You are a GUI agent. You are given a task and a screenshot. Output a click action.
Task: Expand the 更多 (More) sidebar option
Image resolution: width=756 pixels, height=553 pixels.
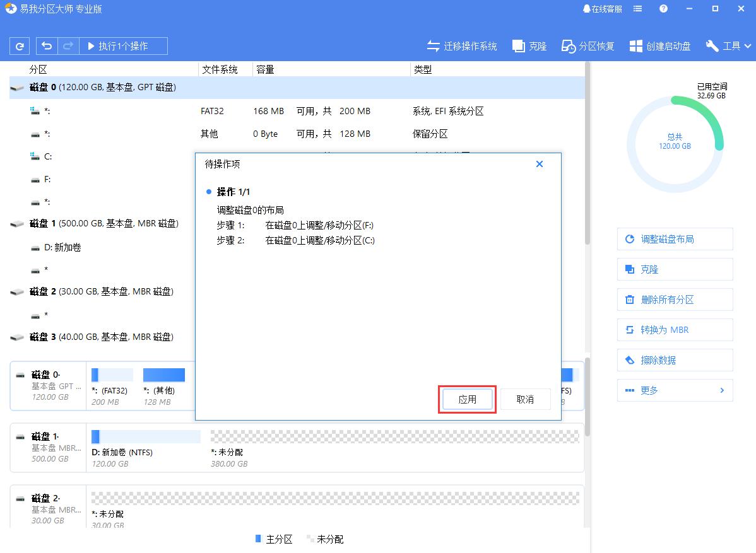pos(675,390)
